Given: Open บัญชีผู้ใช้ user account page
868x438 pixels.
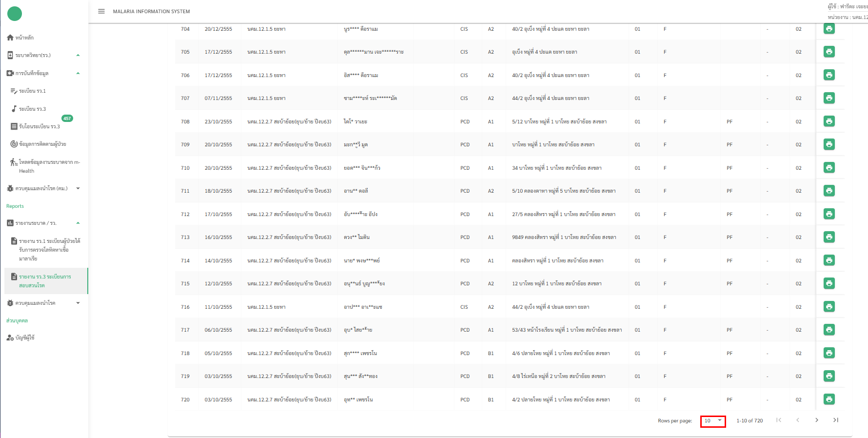Looking at the screenshot, I should tap(24, 338).
